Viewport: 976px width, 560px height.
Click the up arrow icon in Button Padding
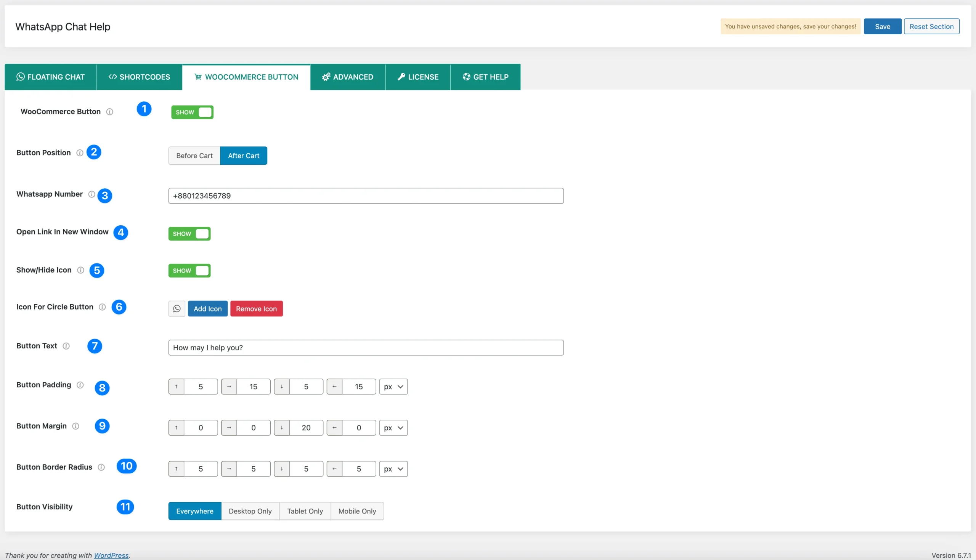tap(177, 387)
